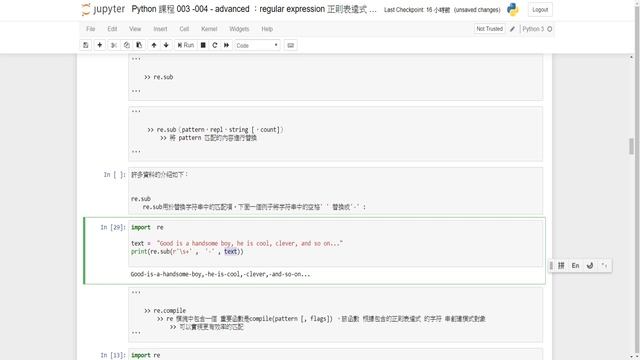Click the Python 3 kernel indicator circle

(x=550, y=29)
